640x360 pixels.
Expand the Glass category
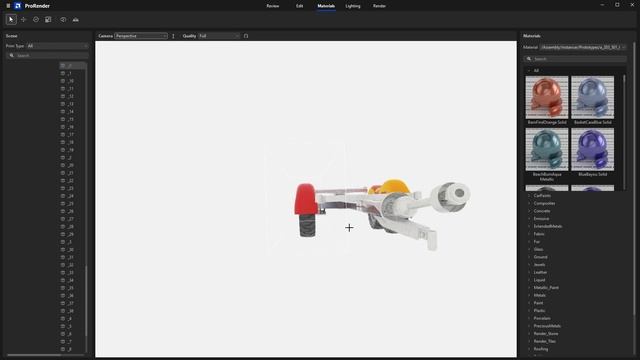click(x=529, y=249)
